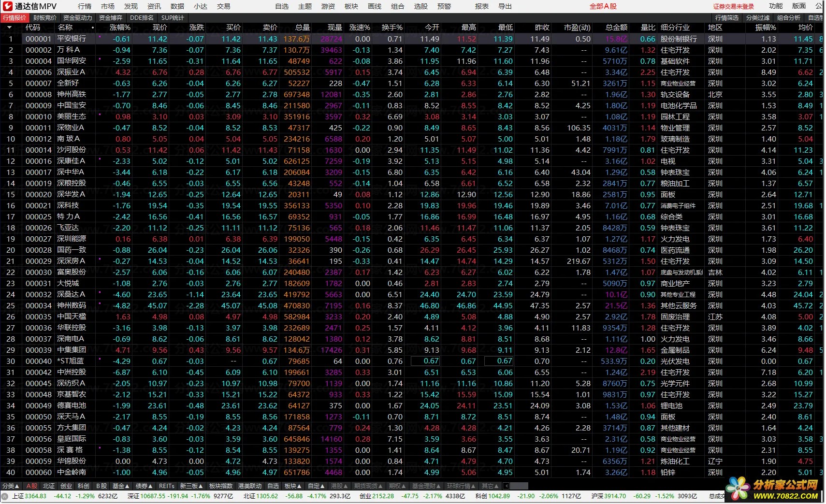Select 选股 in the top menu
The image size is (826, 504).
pos(421,6)
